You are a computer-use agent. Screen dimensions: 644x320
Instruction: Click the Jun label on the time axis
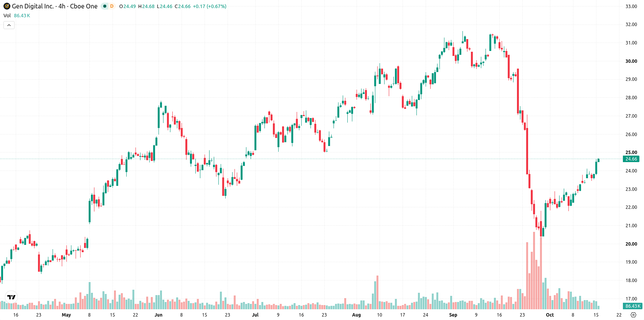tap(159, 315)
